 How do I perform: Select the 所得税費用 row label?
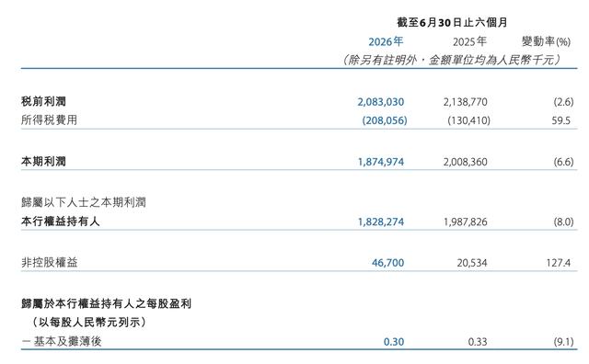point(49,120)
